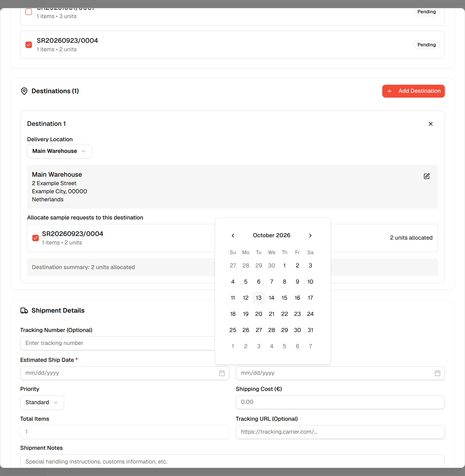Pick November 7 in trailing row

point(310,346)
